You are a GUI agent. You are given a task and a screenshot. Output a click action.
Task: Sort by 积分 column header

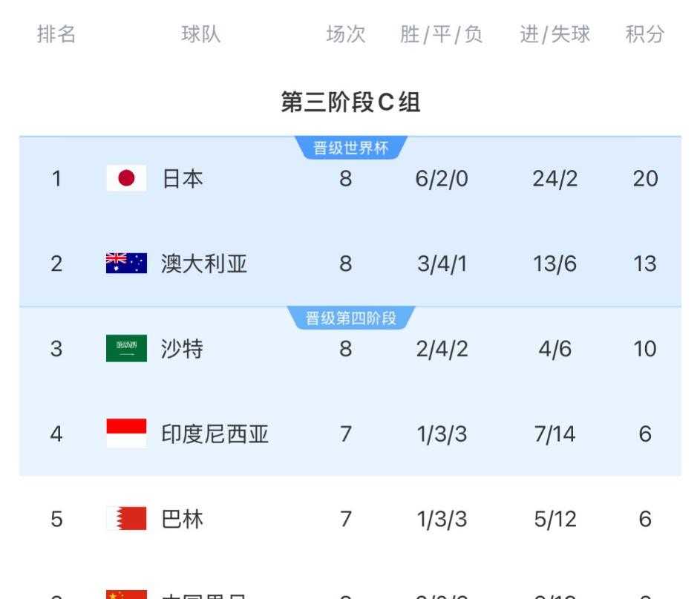click(645, 35)
